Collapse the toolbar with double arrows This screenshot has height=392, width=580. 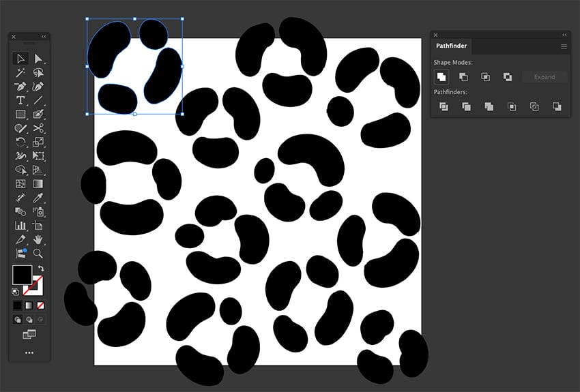pyautogui.click(x=44, y=37)
